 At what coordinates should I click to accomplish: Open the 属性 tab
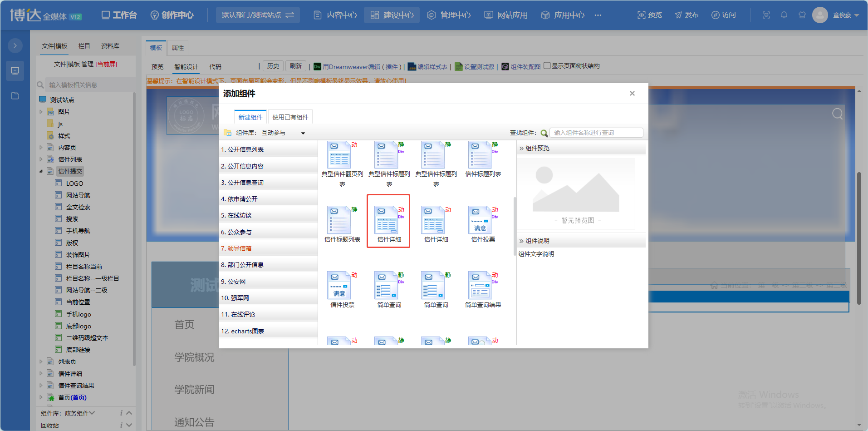point(178,48)
